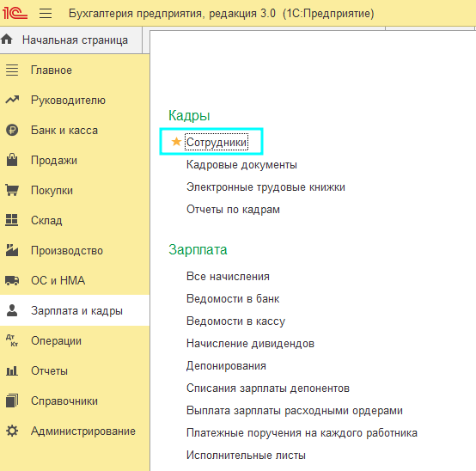Click the factory icon for Производство
The width and height of the screenshot is (476, 471).
pos(12,250)
